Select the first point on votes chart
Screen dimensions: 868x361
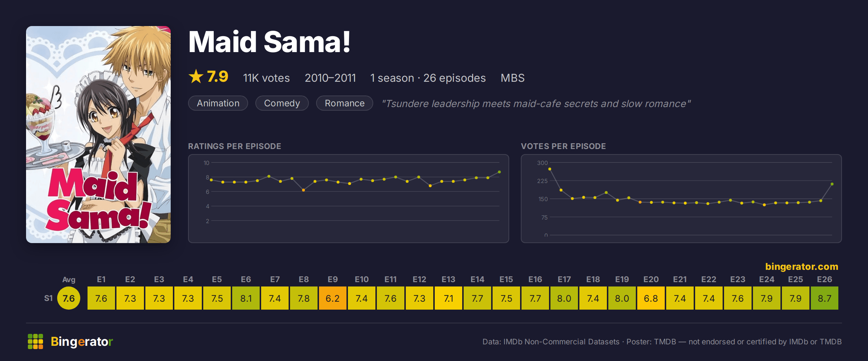[x=550, y=169]
